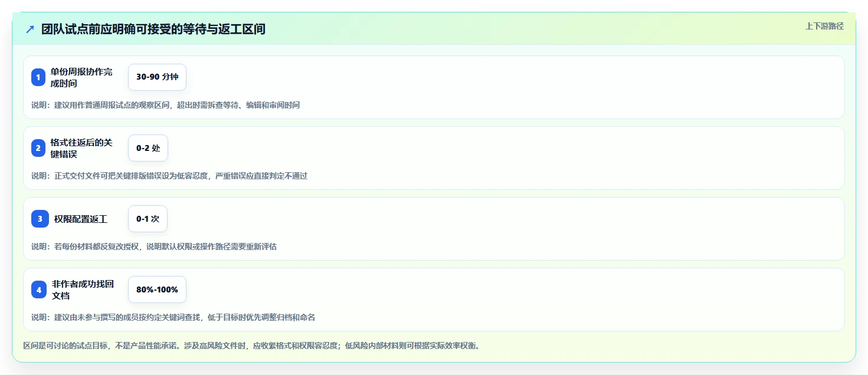This screenshot has height=375, width=868.
Task: Click the number 3 badge
Action: click(x=40, y=219)
